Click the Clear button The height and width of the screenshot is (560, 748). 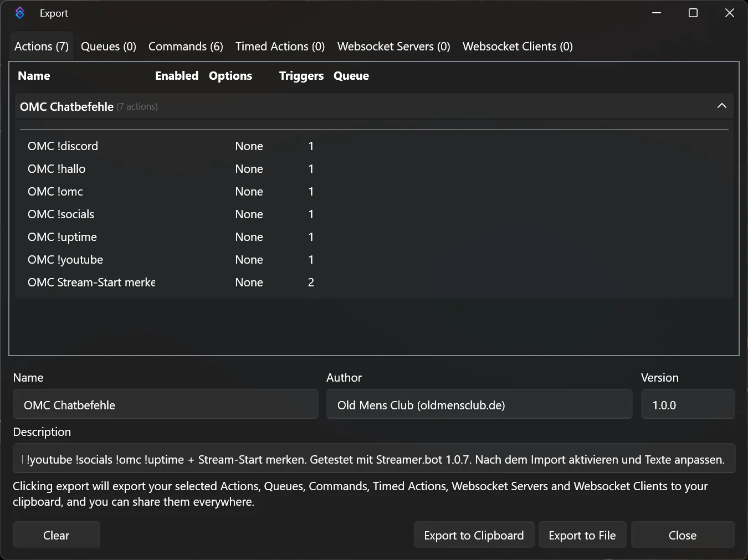coord(57,535)
